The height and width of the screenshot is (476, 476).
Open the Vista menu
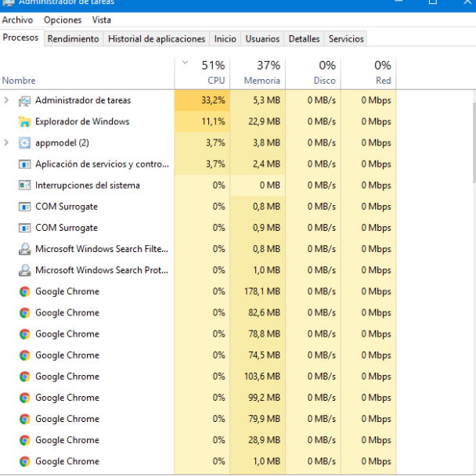point(102,20)
